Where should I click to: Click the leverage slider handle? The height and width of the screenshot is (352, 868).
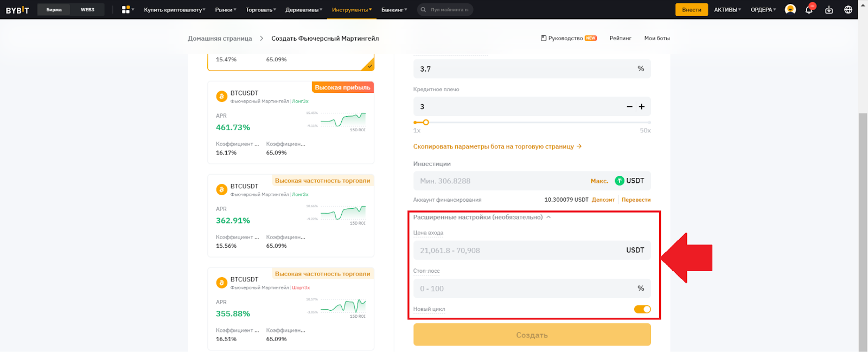click(426, 123)
